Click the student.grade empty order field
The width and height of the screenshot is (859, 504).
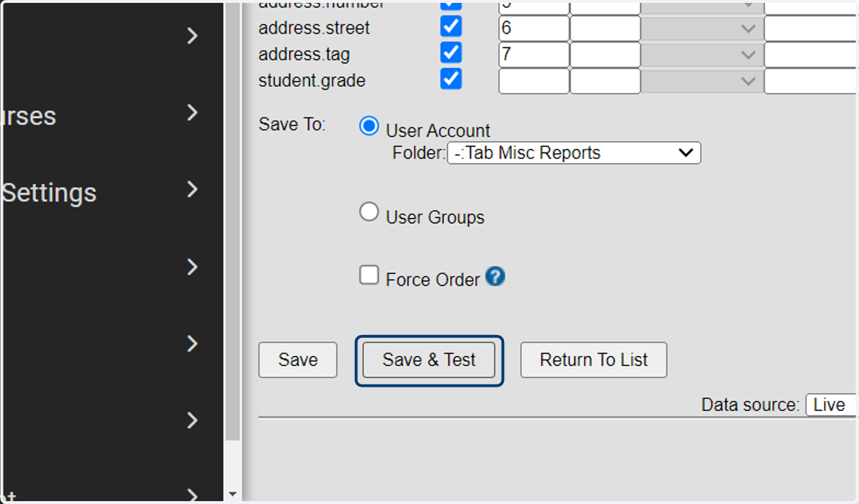point(534,82)
